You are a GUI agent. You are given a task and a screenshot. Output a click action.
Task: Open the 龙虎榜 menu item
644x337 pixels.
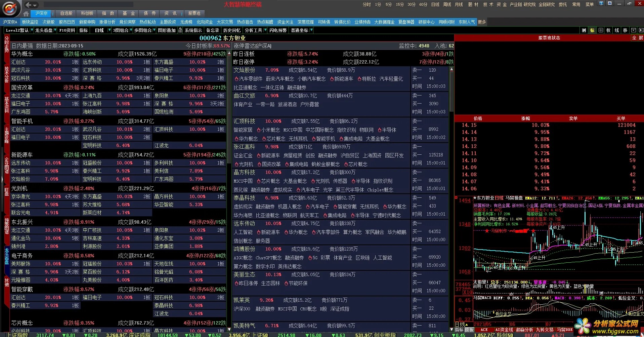tap(186, 22)
